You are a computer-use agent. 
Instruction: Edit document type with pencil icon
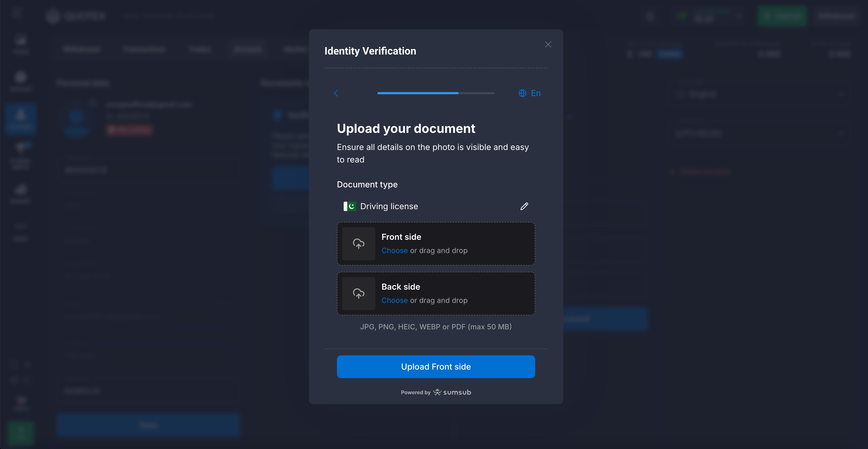(524, 206)
